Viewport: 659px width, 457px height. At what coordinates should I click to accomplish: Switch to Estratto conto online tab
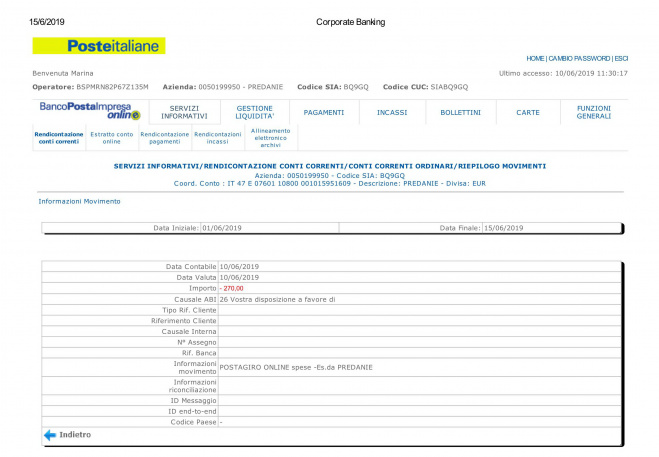point(112,138)
